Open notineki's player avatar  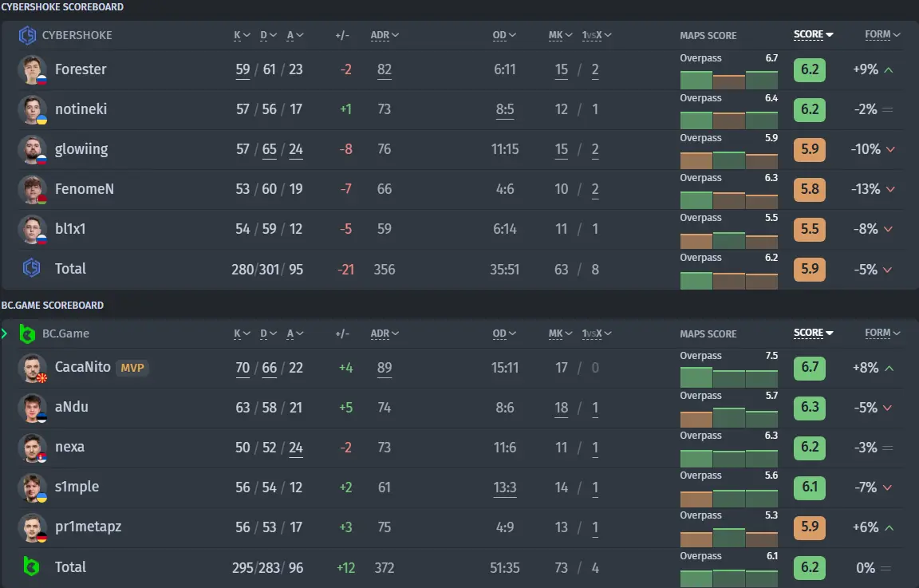point(32,109)
